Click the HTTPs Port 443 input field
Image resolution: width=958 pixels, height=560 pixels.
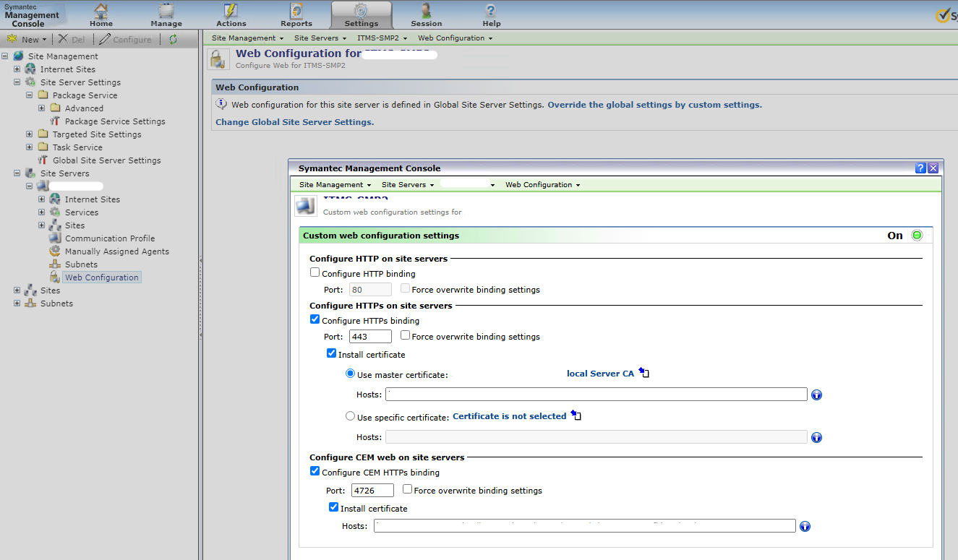coord(370,337)
